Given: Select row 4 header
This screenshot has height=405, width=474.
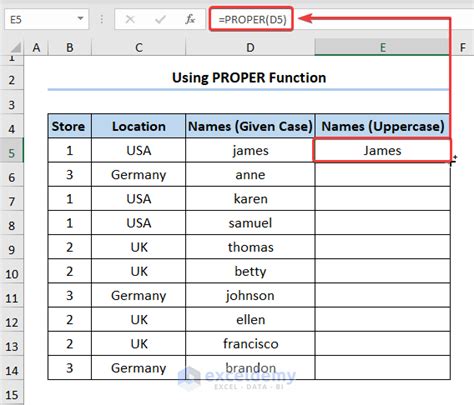Looking at the screenshot, I should click(x=12, y=126).
